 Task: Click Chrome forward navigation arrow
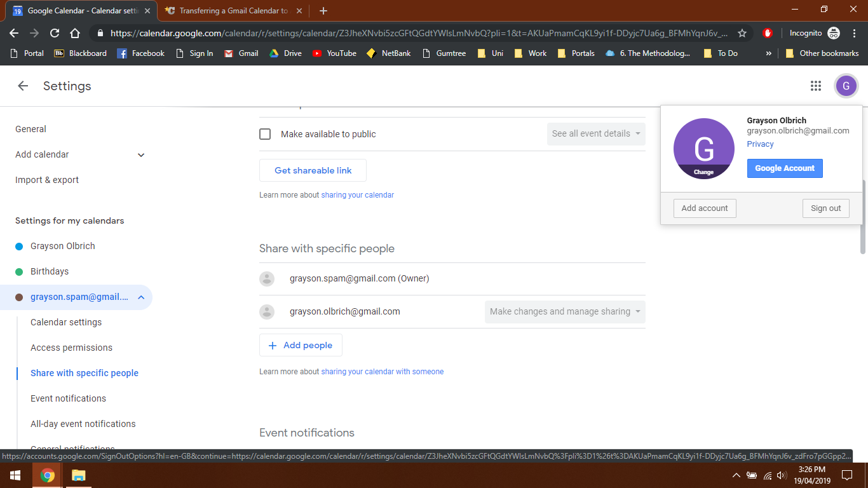(34, 33)
